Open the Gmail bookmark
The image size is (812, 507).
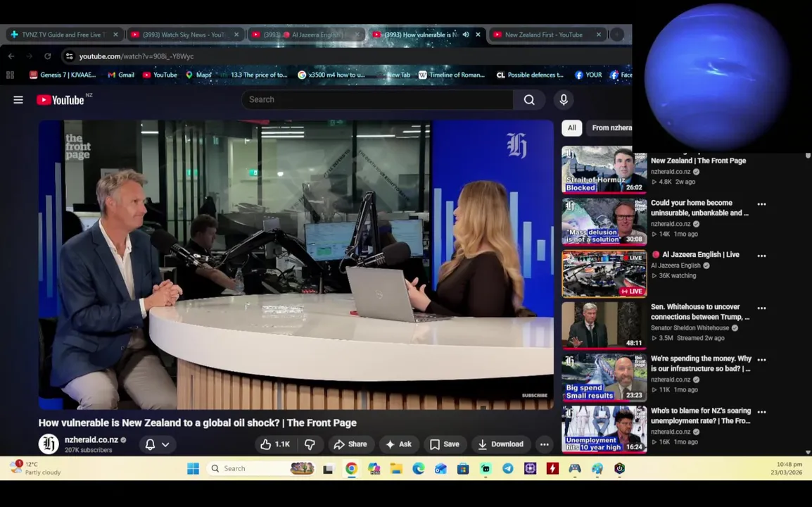point(120,75)
